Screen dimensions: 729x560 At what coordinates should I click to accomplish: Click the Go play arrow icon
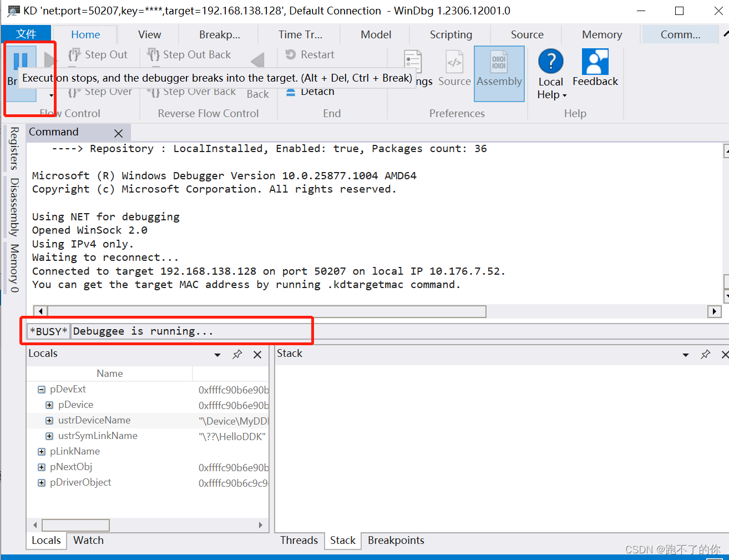click(x=49, y=60)
